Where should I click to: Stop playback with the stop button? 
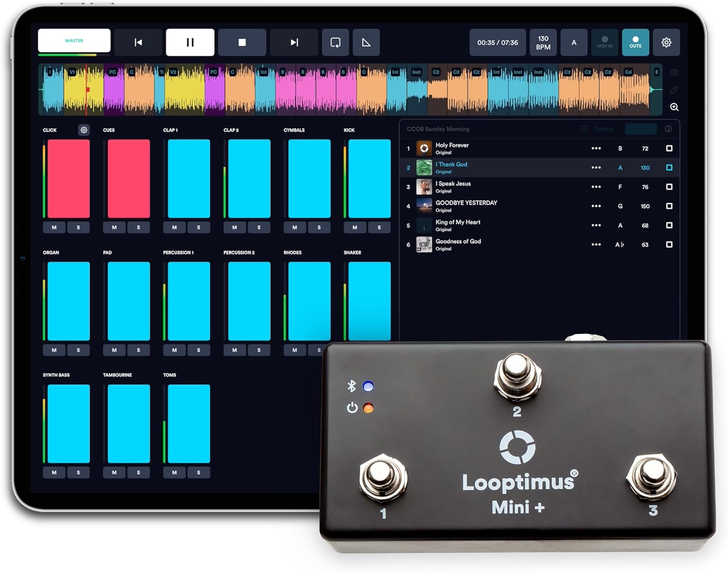(x=242, y=43)
